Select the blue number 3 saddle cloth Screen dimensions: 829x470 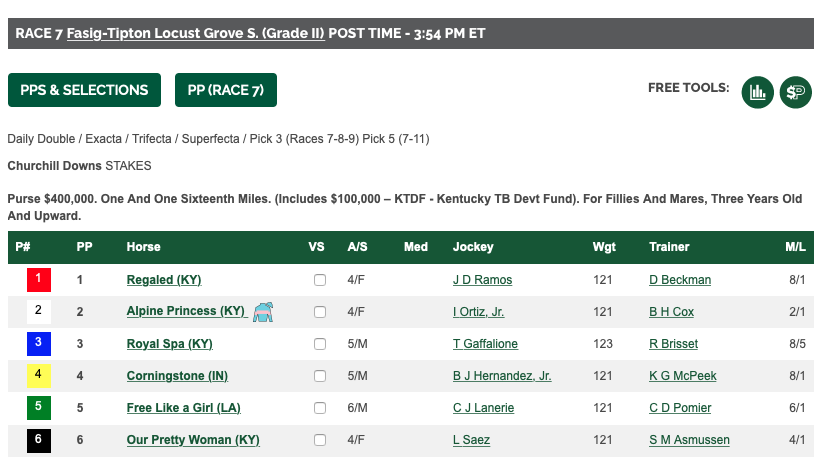(39, 344)
